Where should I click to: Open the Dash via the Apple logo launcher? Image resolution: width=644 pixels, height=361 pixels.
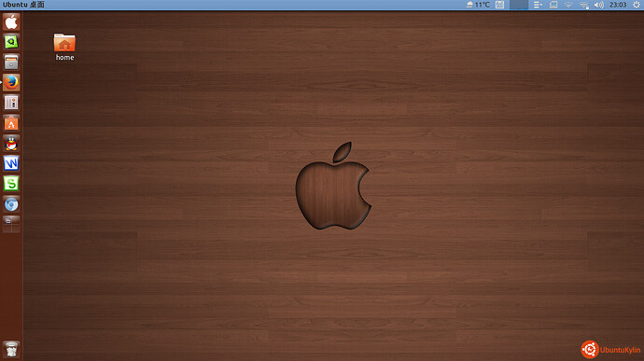tap(11, 21)
